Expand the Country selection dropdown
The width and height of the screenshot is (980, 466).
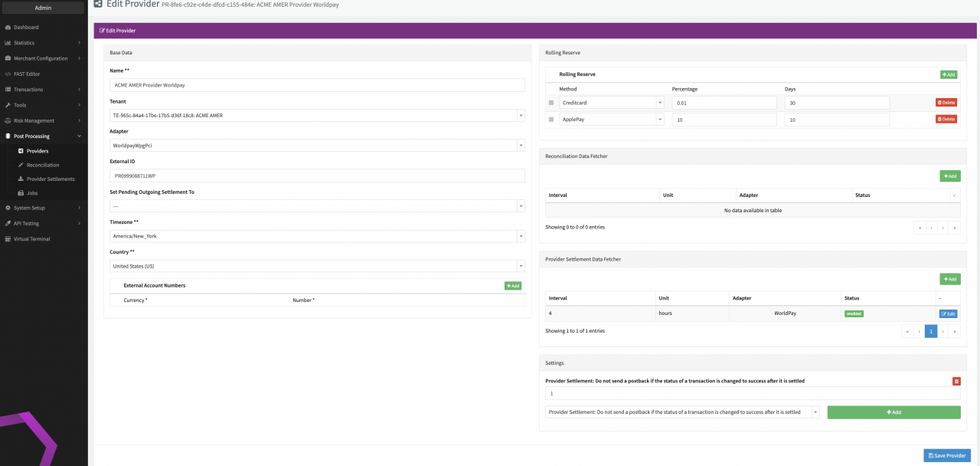tap(317, 266)
